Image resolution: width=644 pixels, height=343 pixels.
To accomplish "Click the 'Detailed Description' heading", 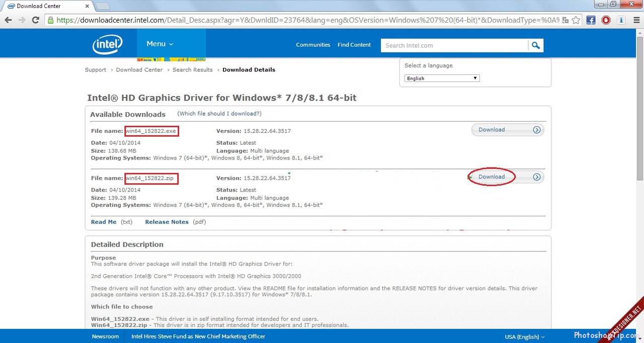I will 127,244.
